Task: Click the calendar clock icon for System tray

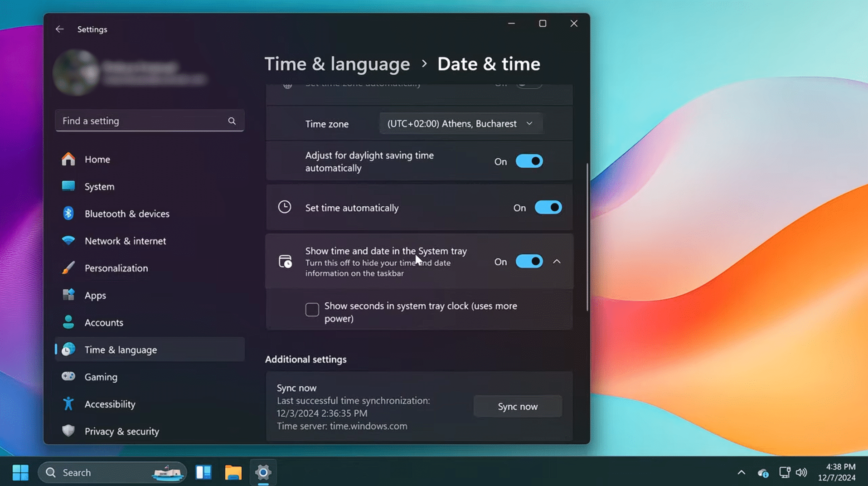Action: coord(285,262)
